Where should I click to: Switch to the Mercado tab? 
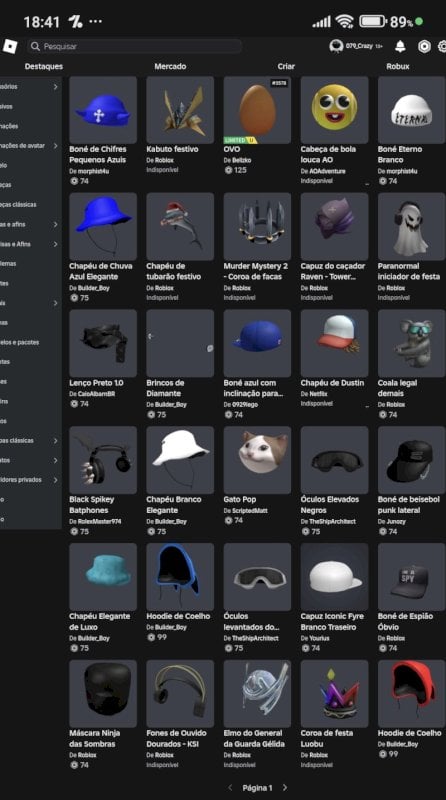click(x=170, y=66)
